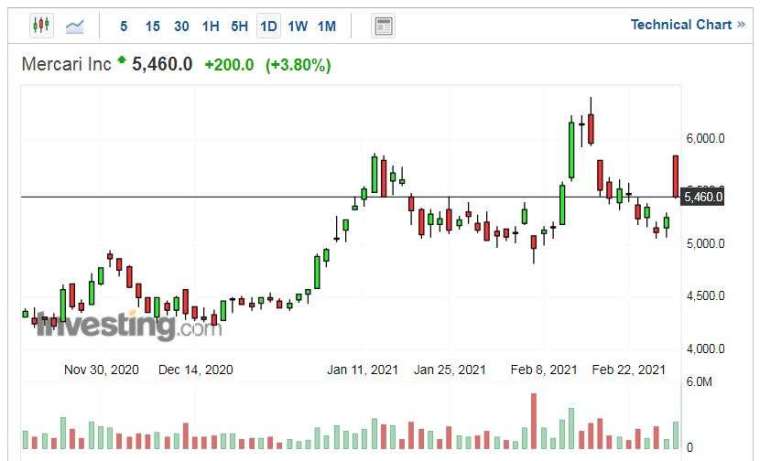Image resolution: width=760 pixels, height=461 pixels.
Task: Click the Feb 22, 2021 date label
Action: (x=629, y=370)
